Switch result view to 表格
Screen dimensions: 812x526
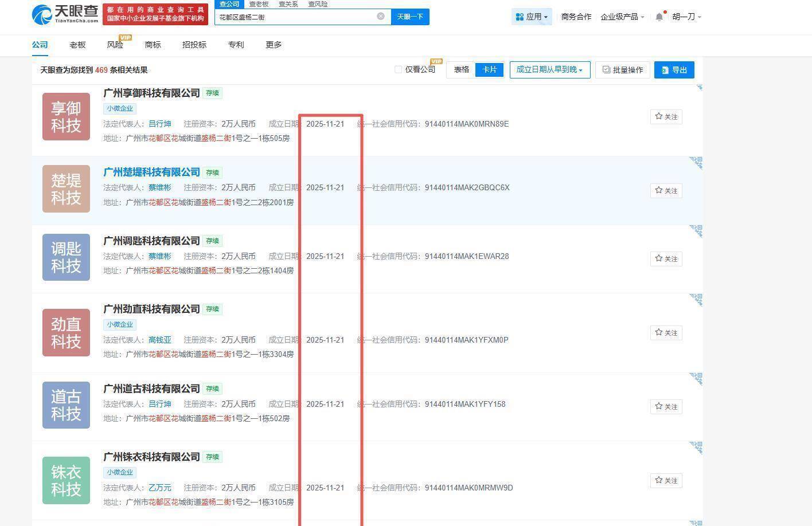click(x=460, y=69)
